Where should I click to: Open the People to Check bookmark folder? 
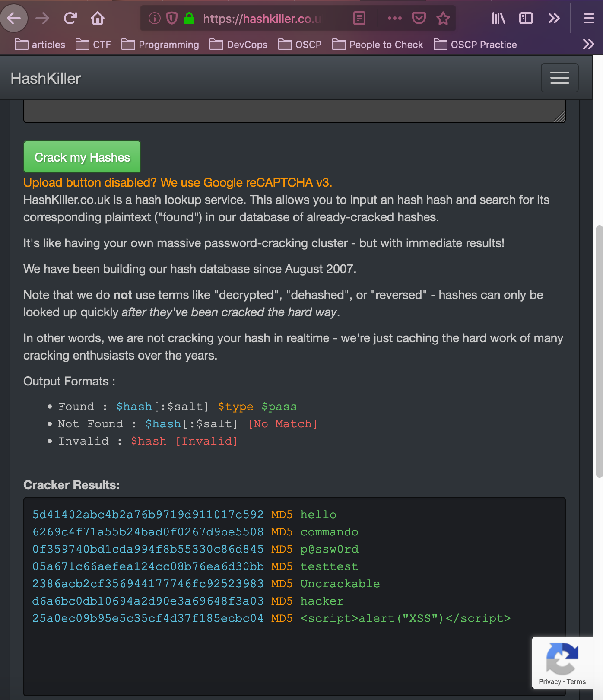378,45
